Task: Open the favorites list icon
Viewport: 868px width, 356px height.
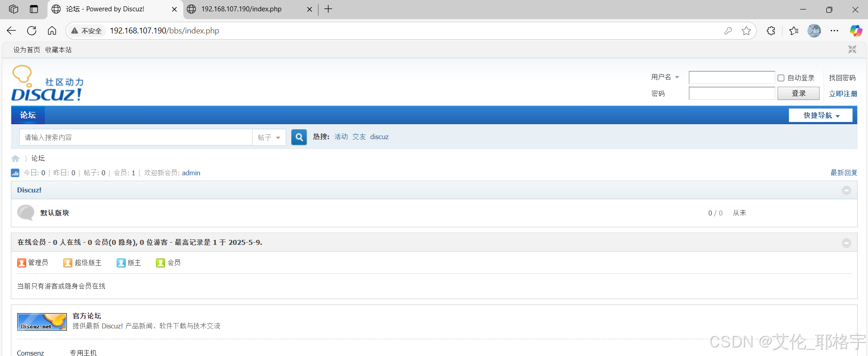Action: click(794, 31)
